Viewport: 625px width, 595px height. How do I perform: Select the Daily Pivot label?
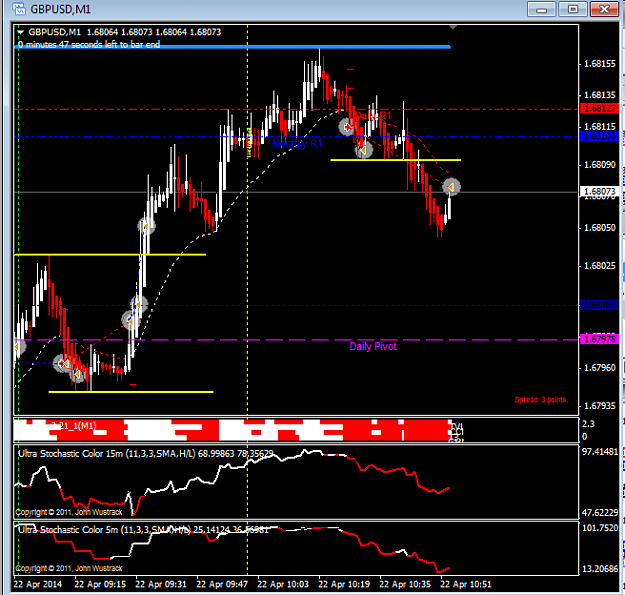point(373,346)
